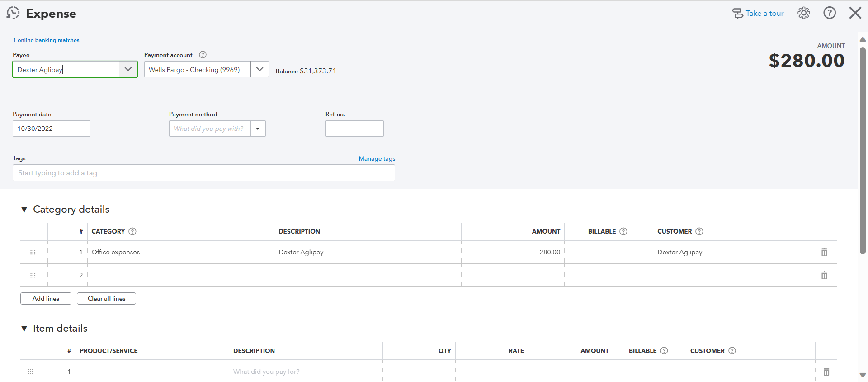Click the vertical scrollbar thumb
The image size is (868, 382).
pos(862,149)
